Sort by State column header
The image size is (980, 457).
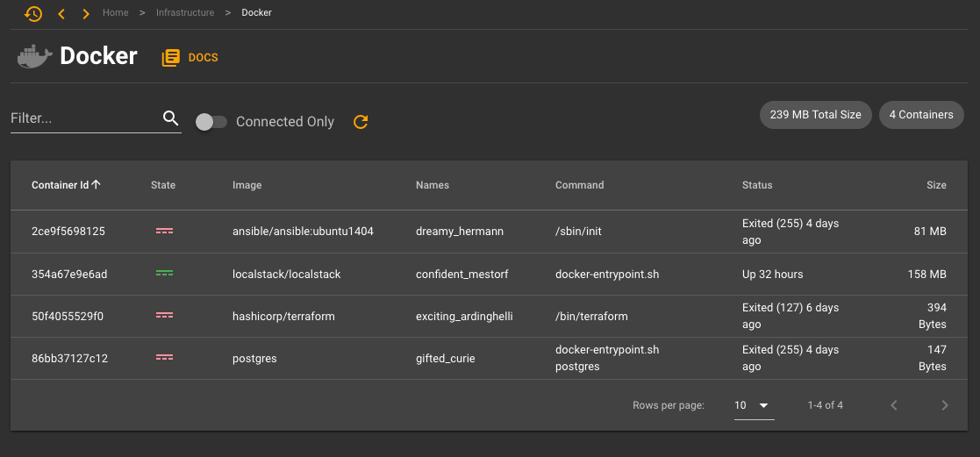coord(163,185)
